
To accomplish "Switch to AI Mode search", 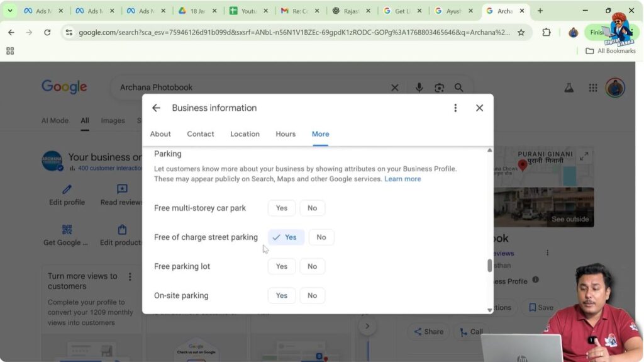I will (x=55, y=120).
